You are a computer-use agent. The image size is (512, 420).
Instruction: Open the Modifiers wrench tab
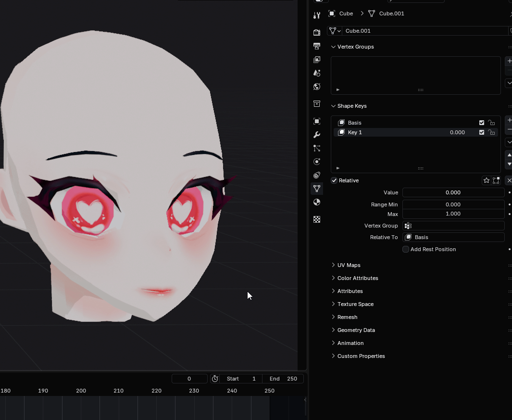317,135
